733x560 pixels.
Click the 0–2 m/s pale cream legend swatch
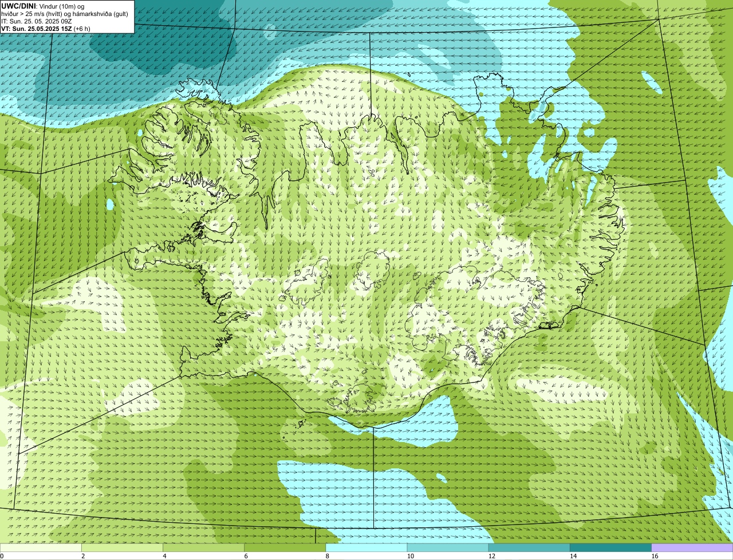41,547
